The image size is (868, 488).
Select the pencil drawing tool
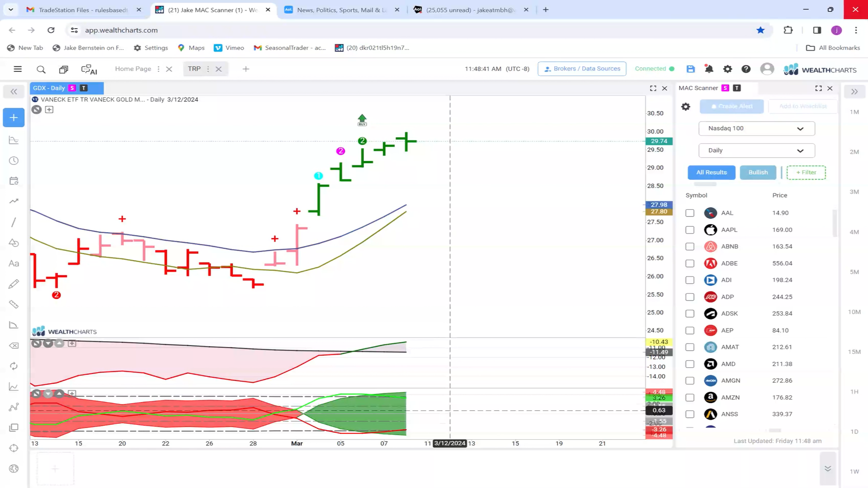click(14, 284)
